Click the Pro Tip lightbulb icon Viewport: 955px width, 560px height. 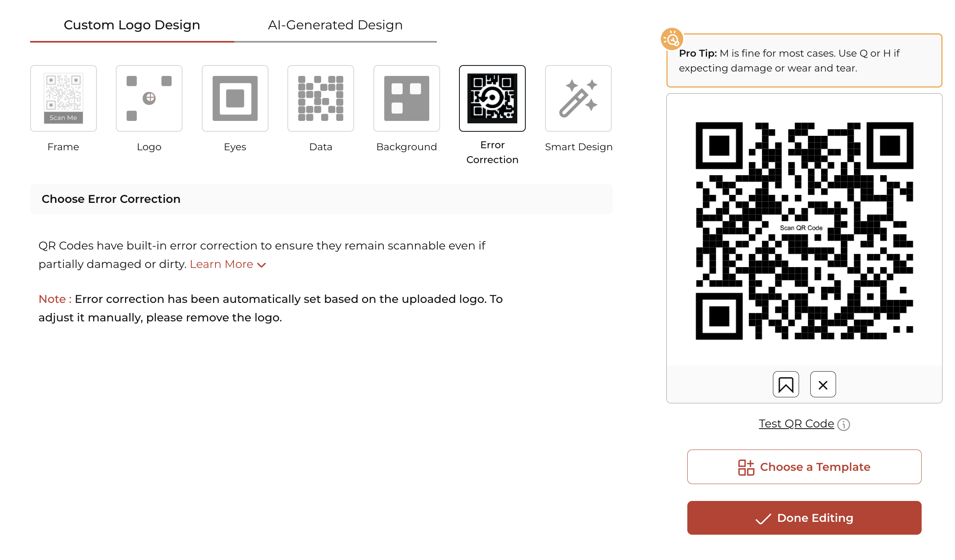(672, 39)
